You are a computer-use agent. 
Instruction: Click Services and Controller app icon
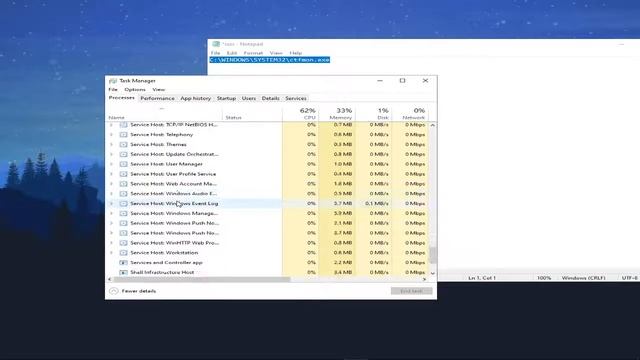pyautogui.click(x=123, y=262)
